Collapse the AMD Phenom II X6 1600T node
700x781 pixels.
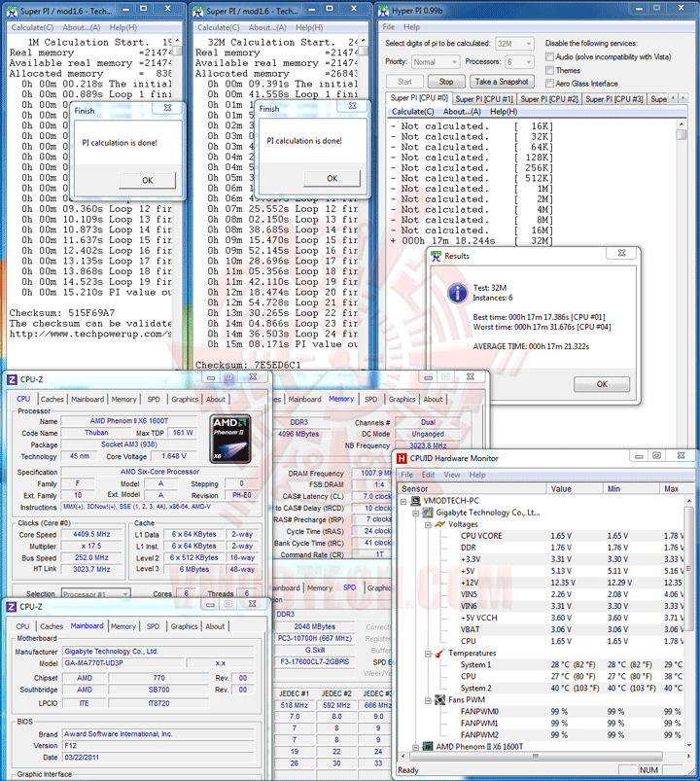pos(416,747)
